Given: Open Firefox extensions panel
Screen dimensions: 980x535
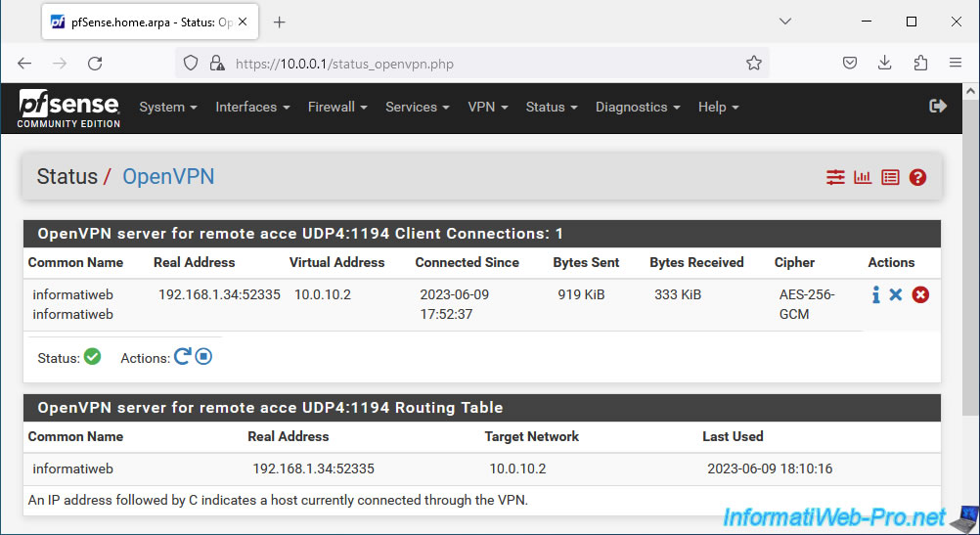Looking at the screenshot, I should point(920,64).
